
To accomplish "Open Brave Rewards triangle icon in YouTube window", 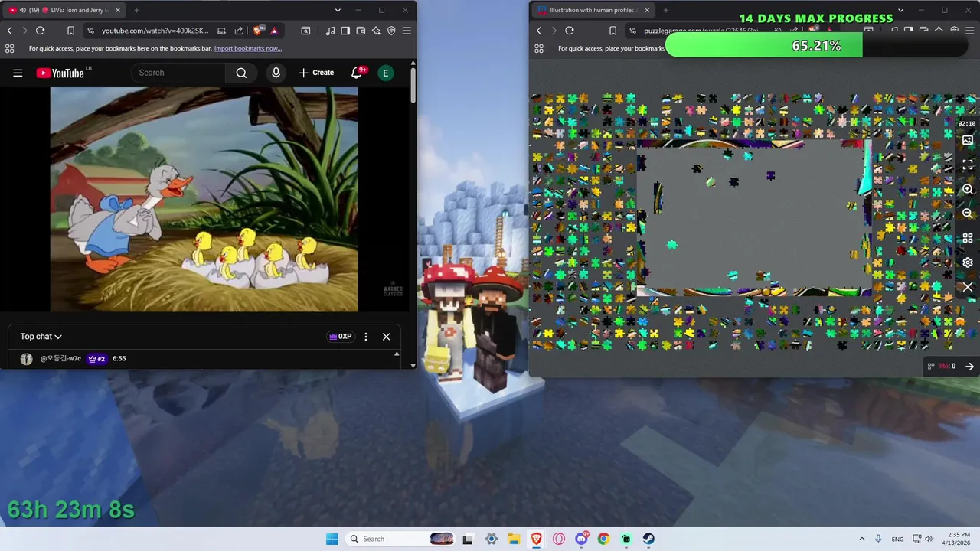I will 274,31.
